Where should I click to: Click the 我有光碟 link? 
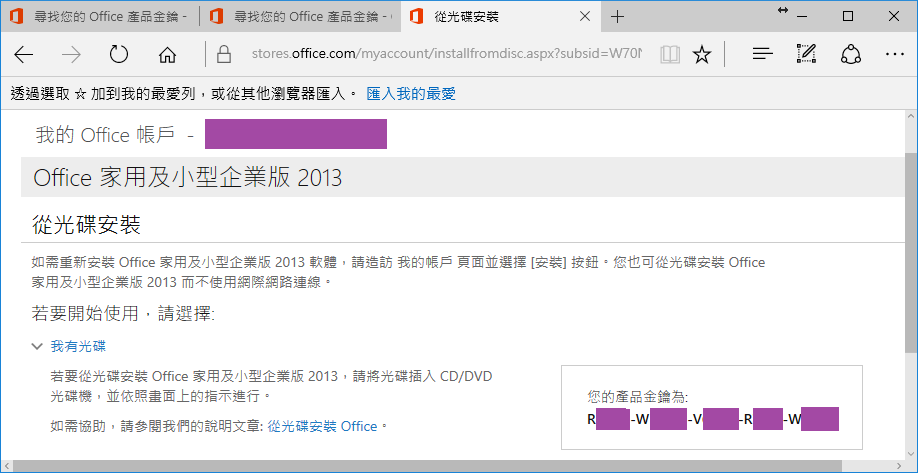[78, 347]
